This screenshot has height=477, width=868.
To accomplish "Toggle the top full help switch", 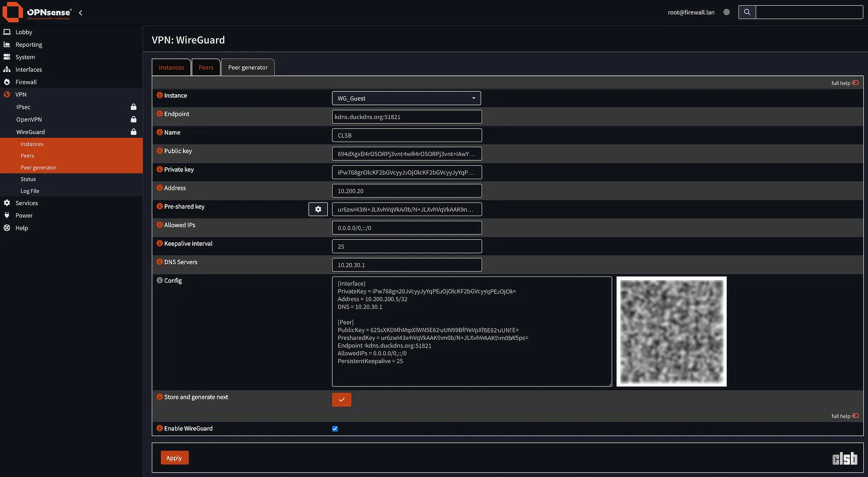I will click(x=855, y=83).
